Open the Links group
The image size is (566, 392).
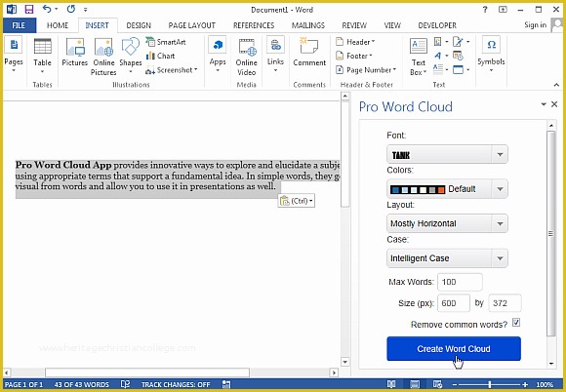point(275,54)
